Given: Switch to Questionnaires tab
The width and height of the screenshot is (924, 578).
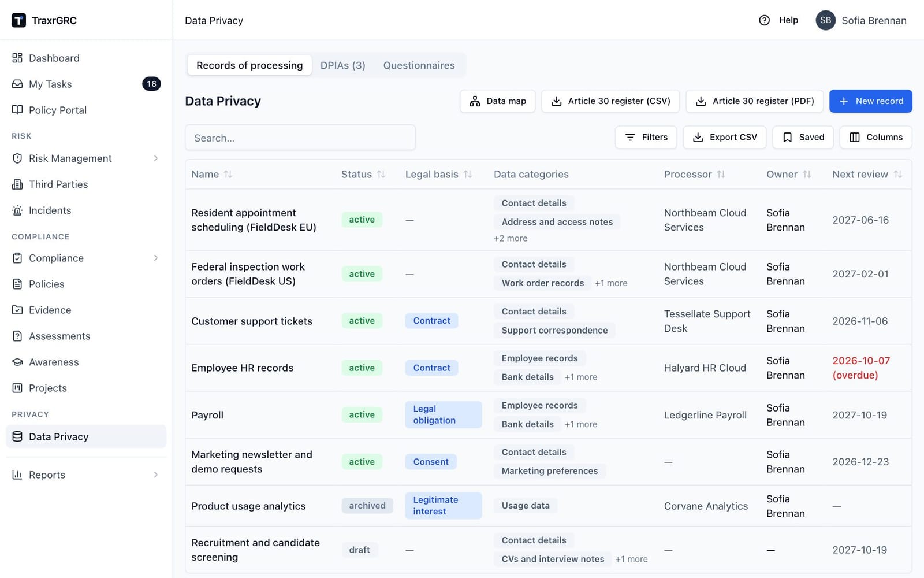Looking at the screenshot, I should pos(419,65).
